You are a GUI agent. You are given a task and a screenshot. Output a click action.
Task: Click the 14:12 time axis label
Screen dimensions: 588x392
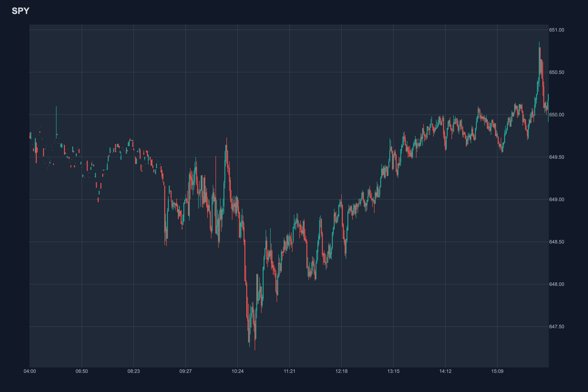pos(445,371)
